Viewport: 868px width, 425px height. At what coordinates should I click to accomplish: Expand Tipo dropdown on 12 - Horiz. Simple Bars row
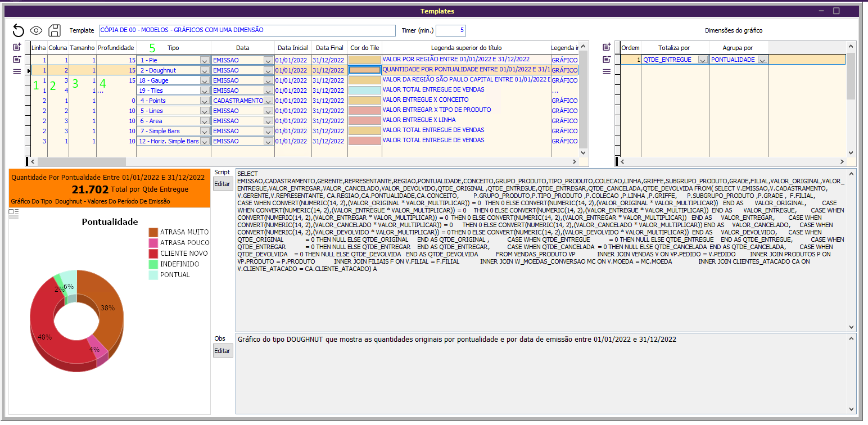coord(205,141)
